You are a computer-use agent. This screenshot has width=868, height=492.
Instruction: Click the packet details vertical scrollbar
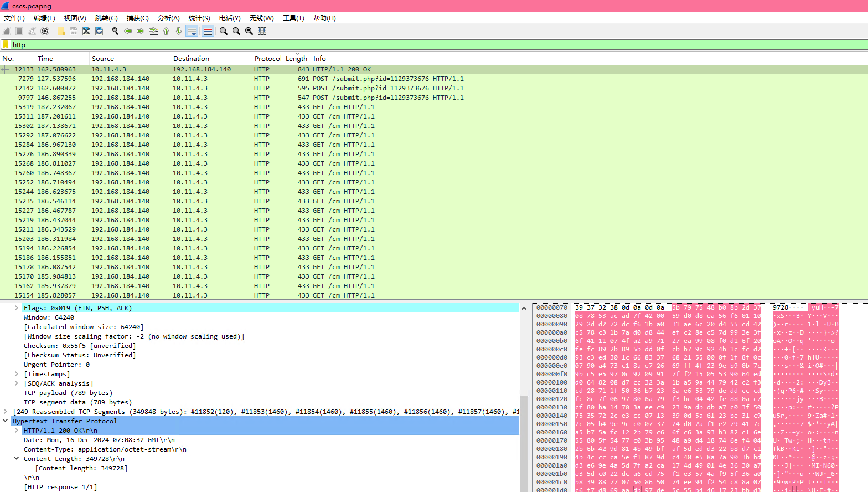[524, 388]
